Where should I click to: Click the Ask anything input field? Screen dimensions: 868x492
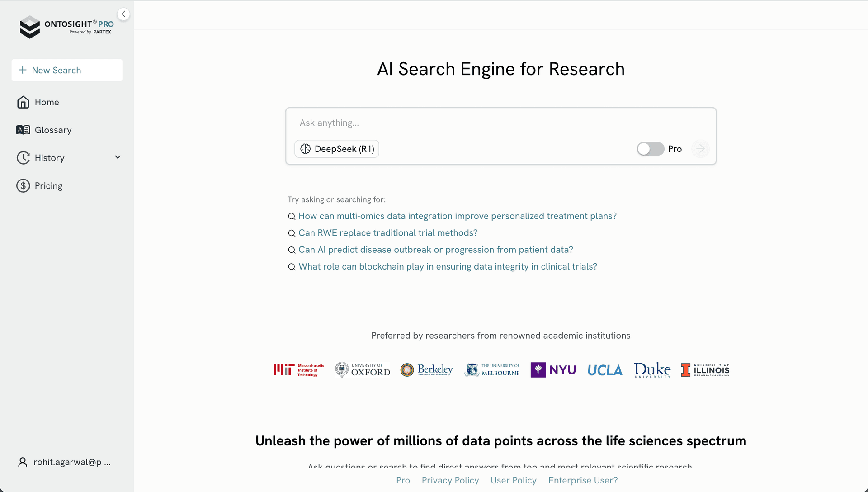pyautogui.click(x=497, y=123)
